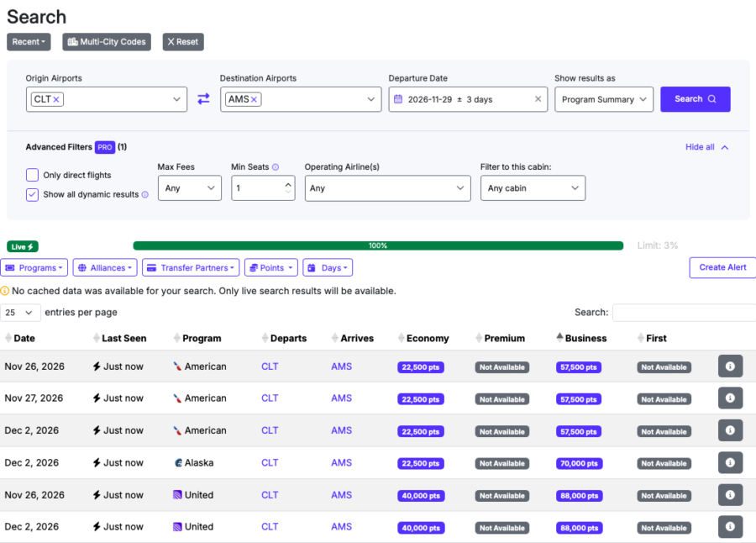Sort table by Departs column

(x=284, y=339)
